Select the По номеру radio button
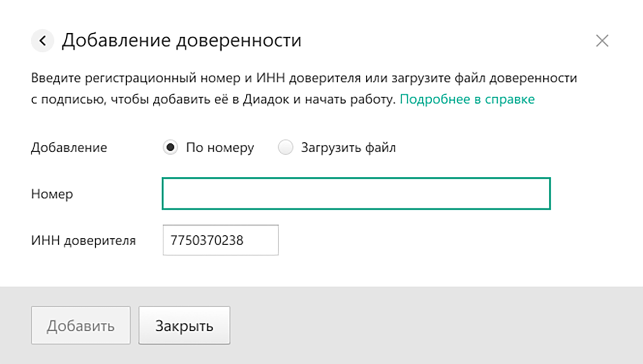The height and width of the screenshot is (364, 643). tap(170, 147)
